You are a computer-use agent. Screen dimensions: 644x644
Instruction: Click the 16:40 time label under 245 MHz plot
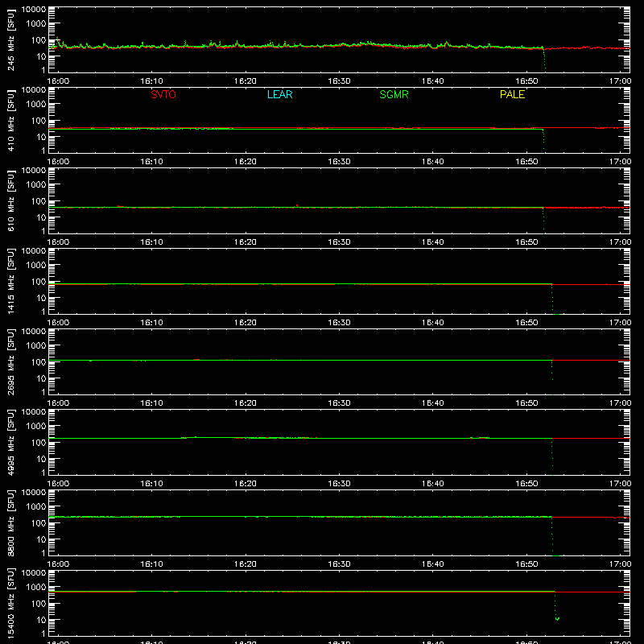coord(433,81)
